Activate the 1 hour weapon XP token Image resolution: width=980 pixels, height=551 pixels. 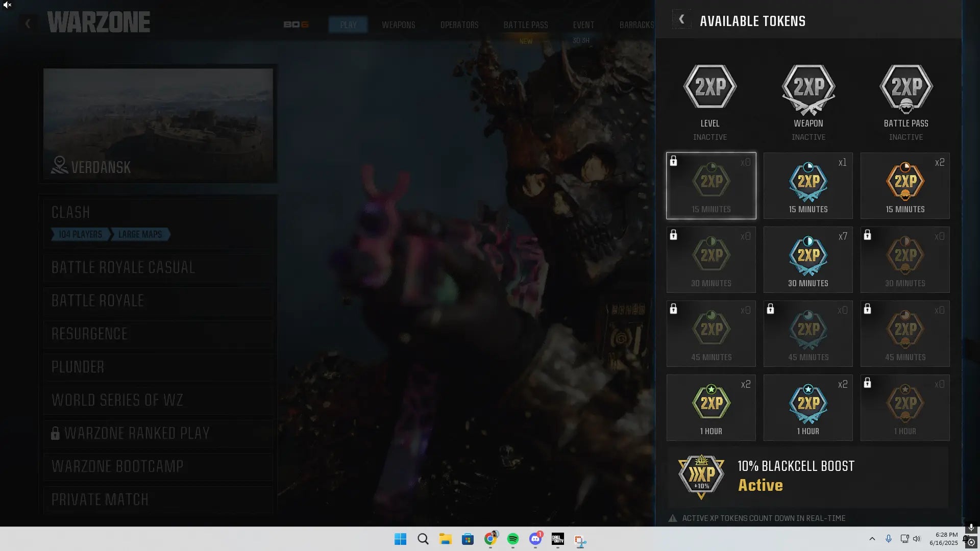tap(808, 408)
